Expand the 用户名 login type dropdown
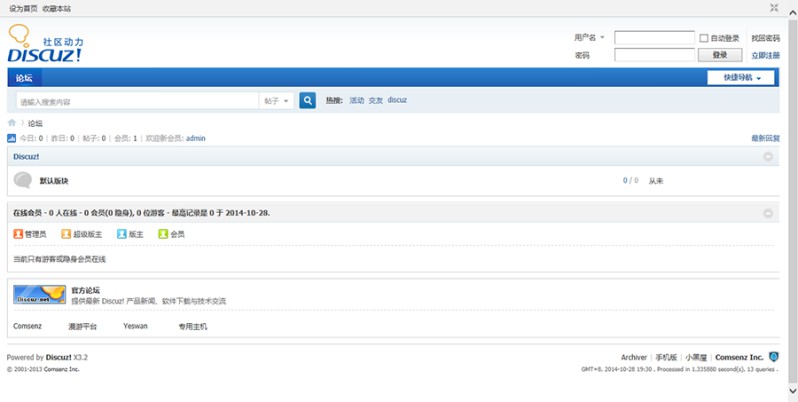Screen dimensions: 798x402 (590, 38)
